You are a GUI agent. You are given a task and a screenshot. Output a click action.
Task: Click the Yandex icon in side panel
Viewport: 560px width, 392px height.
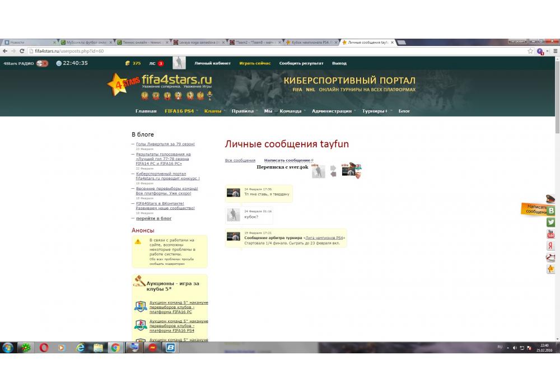point(551,246)
